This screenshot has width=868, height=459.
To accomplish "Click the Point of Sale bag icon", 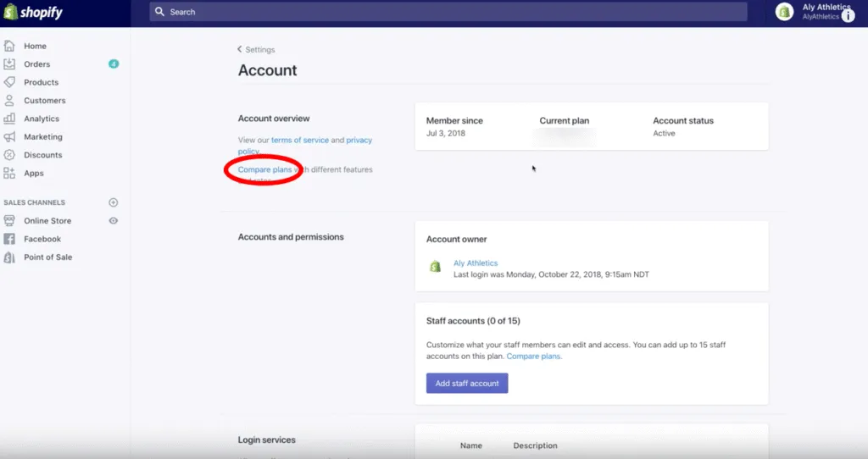I will pyautogui.click(x=9, y=257).
